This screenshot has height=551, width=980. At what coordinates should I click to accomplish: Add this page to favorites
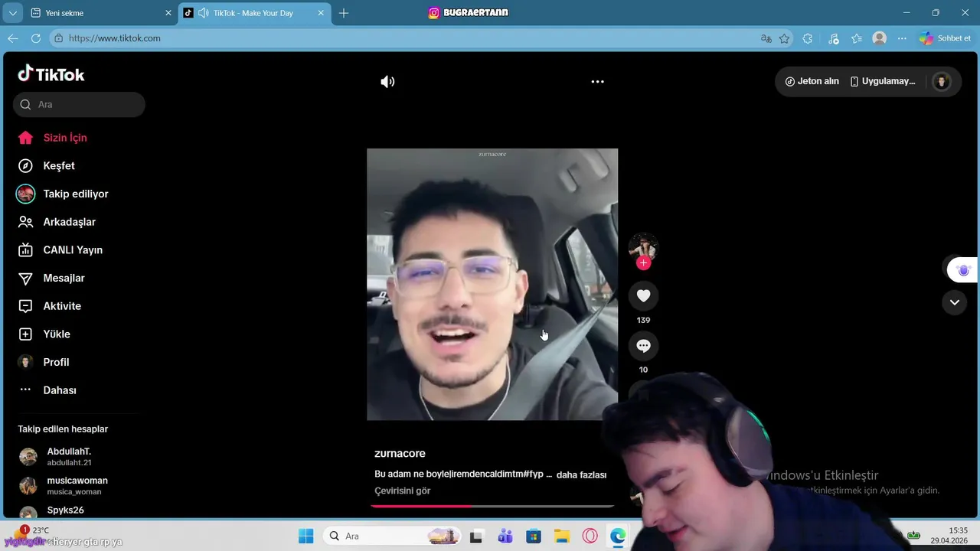click(785, 38)
